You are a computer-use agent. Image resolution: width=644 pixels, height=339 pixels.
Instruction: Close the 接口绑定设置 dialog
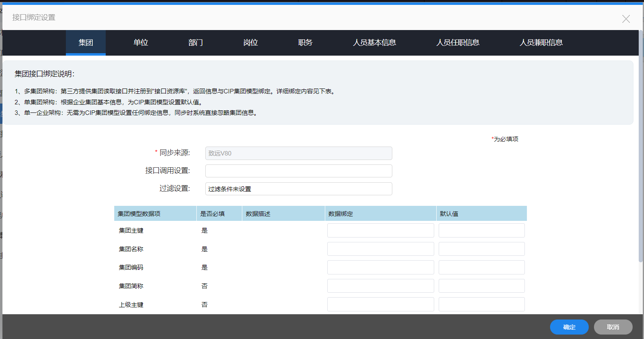point(626,19)
